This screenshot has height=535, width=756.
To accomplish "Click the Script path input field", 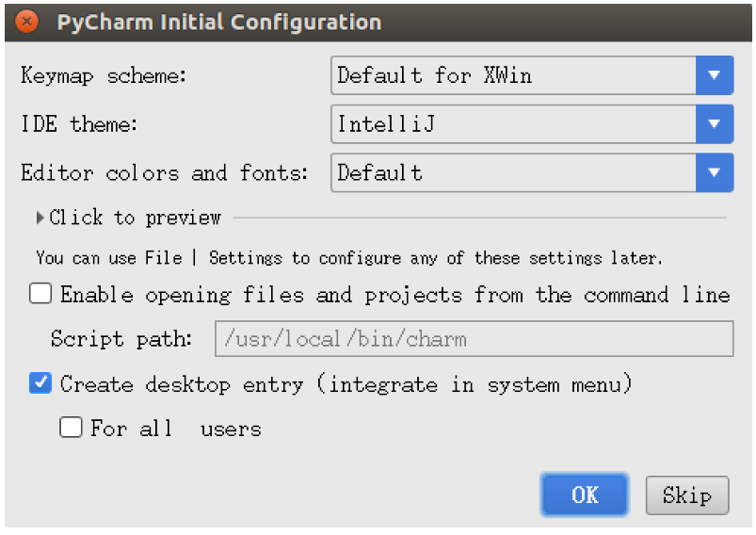I will tap(474, 339).
